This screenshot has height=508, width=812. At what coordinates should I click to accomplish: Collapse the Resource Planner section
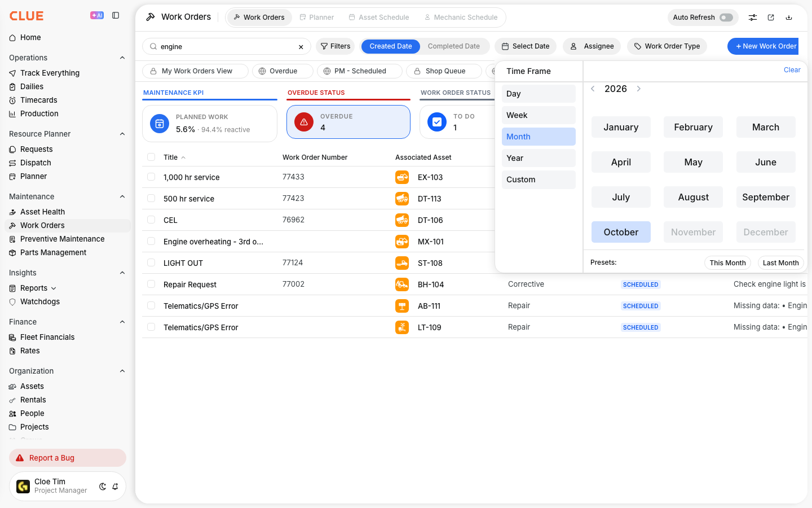122,134
